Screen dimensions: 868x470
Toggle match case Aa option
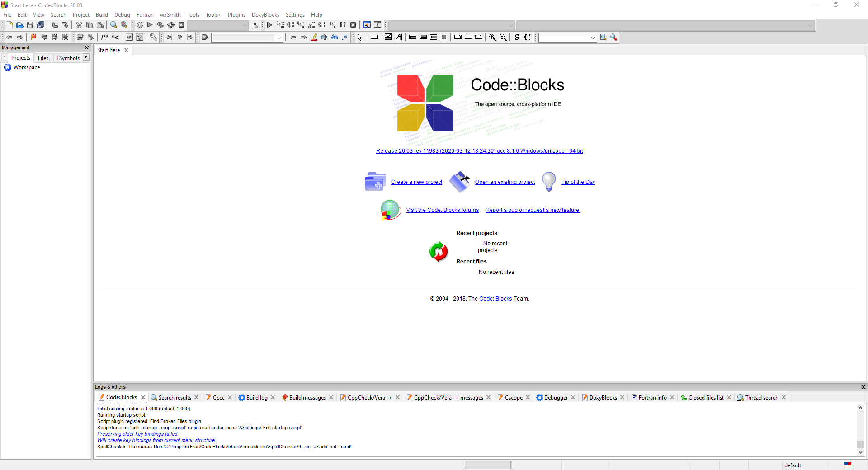(335, 37)
